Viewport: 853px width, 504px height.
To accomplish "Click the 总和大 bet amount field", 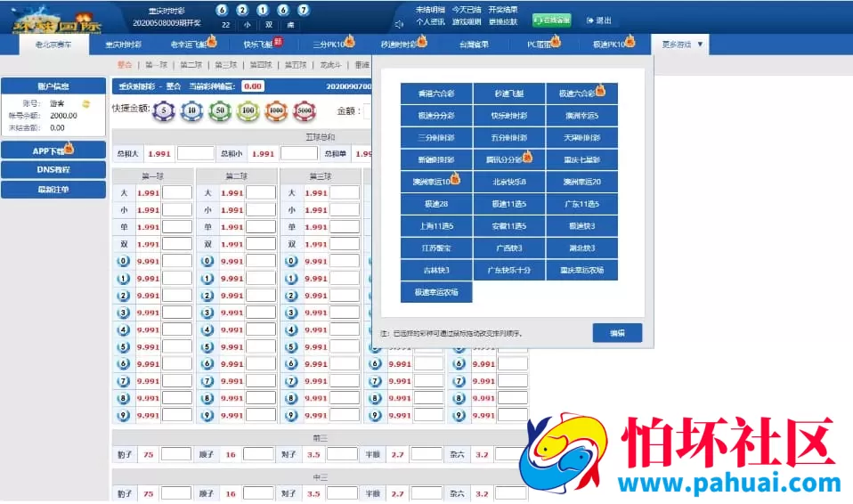I will (x=196, y=153).
